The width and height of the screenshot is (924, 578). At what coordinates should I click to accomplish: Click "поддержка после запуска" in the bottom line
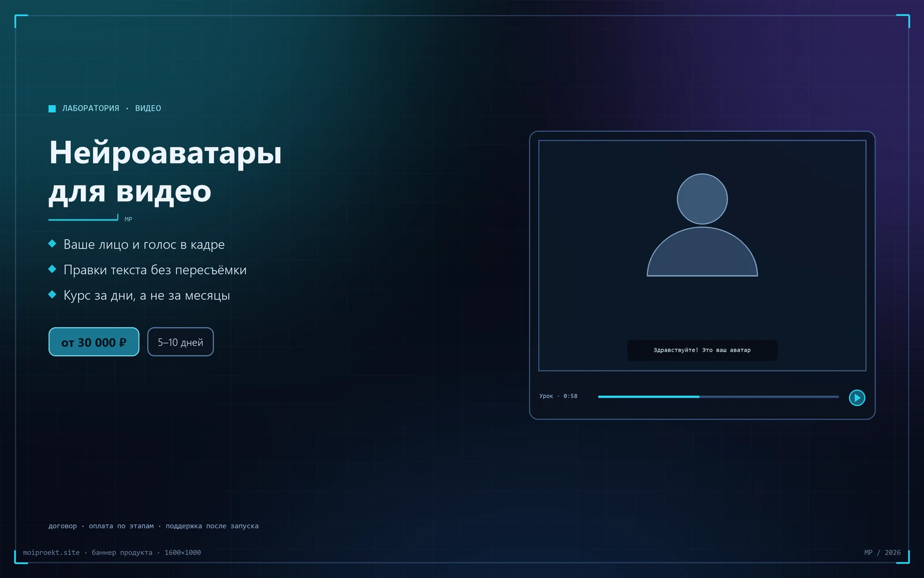tap(212, 526)
